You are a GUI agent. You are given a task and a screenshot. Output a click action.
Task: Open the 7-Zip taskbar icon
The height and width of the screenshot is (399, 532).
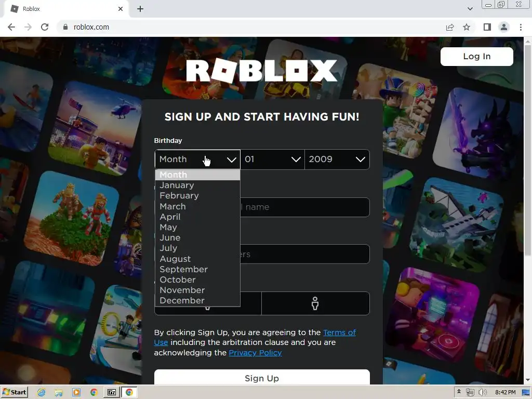(112, 393)
